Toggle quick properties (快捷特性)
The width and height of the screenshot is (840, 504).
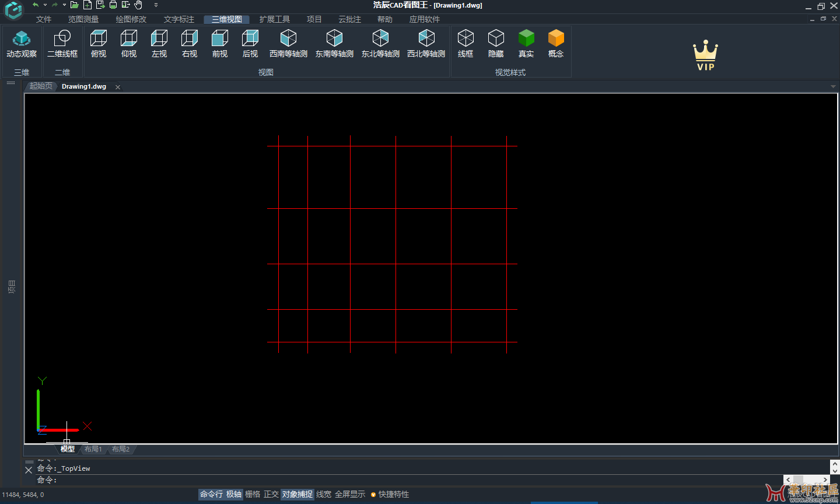click(x=390, y=494)
